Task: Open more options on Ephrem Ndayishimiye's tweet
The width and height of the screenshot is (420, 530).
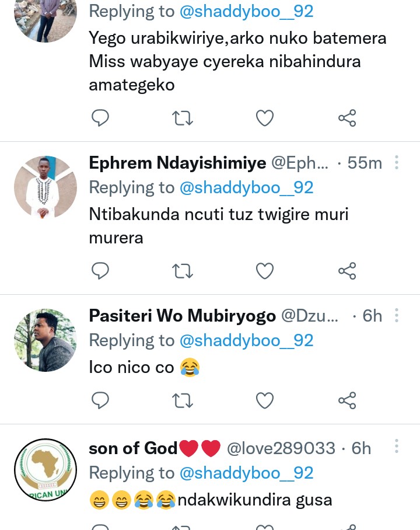Action: pyautogui.click(x=397, y=163)
